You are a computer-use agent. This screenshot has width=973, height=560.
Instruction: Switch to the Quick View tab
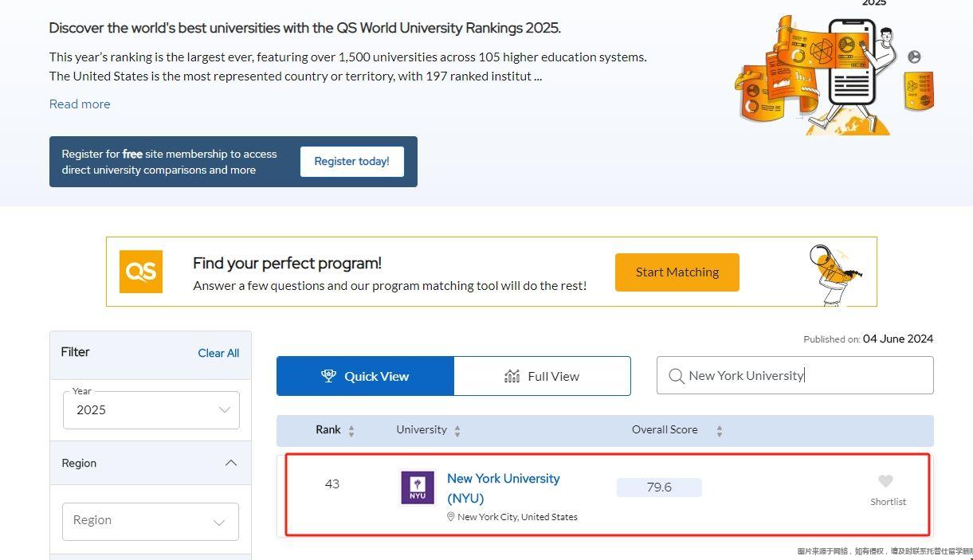[x=365, y=376]
